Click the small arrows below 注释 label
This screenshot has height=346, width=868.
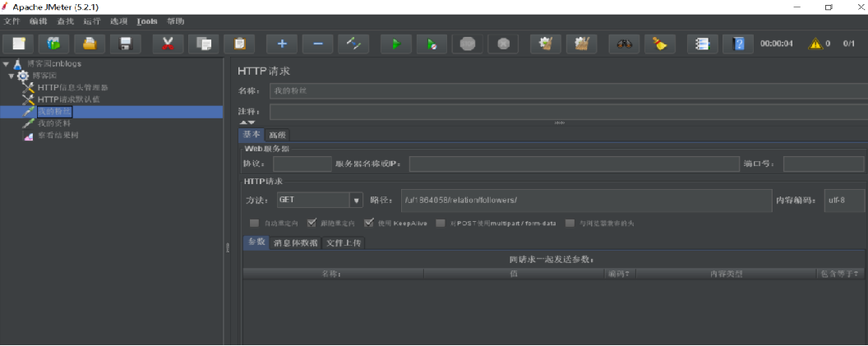(x=247, y=122)
